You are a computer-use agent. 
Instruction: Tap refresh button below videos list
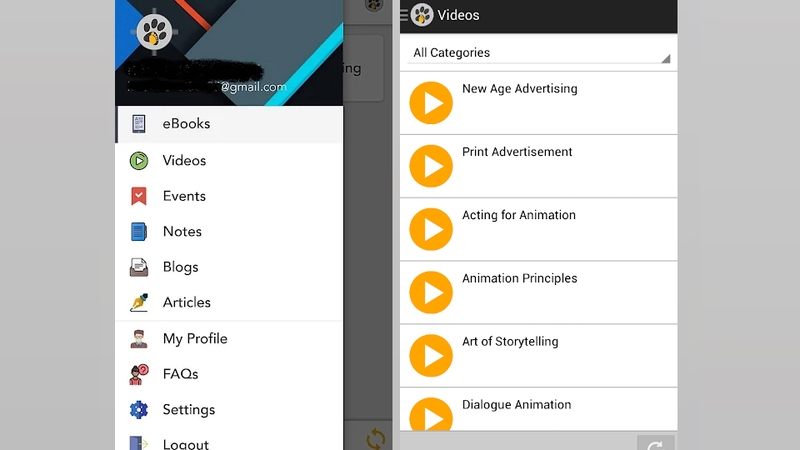(656, 443)
